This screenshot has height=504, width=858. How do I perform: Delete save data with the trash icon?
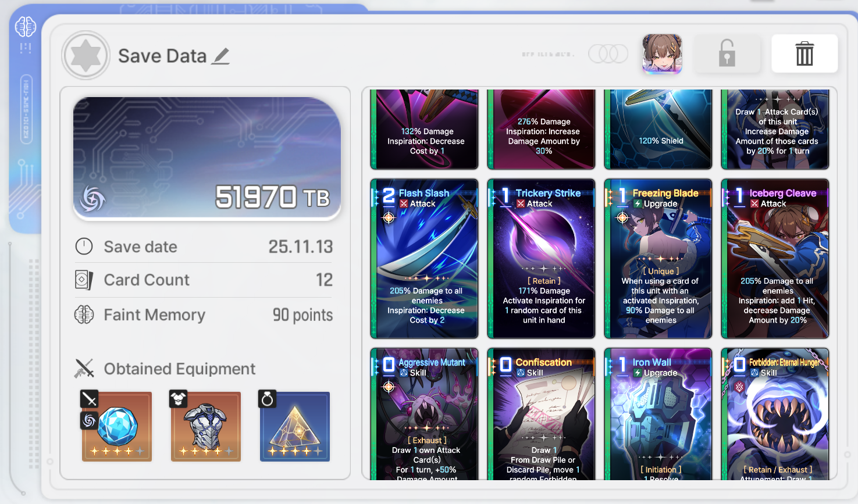[804, 53]
